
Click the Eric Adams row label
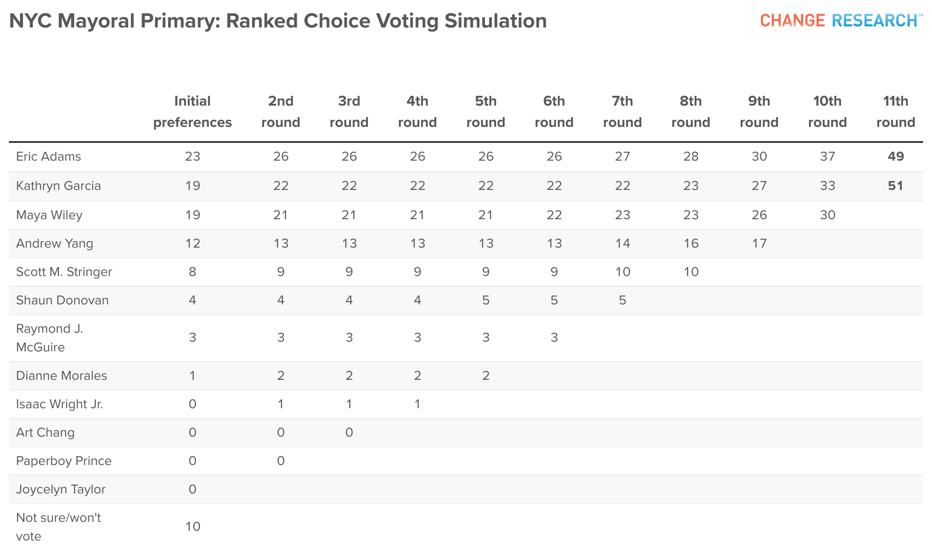point(48,156)
